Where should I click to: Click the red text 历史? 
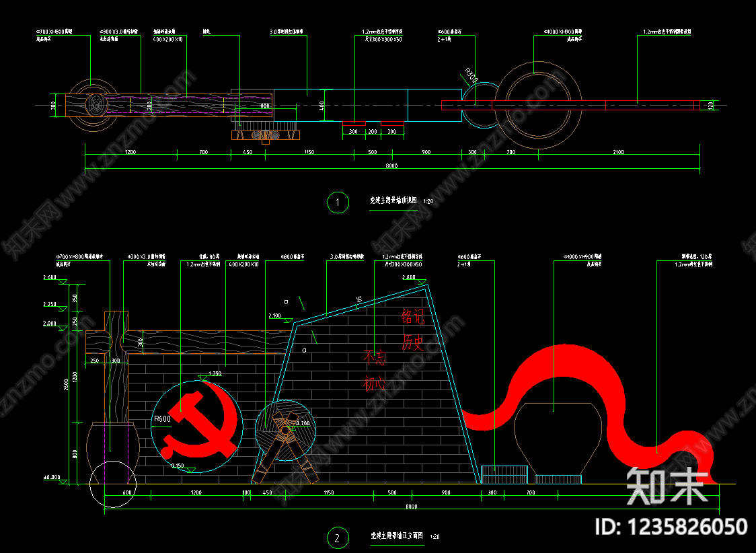(413, 342)
